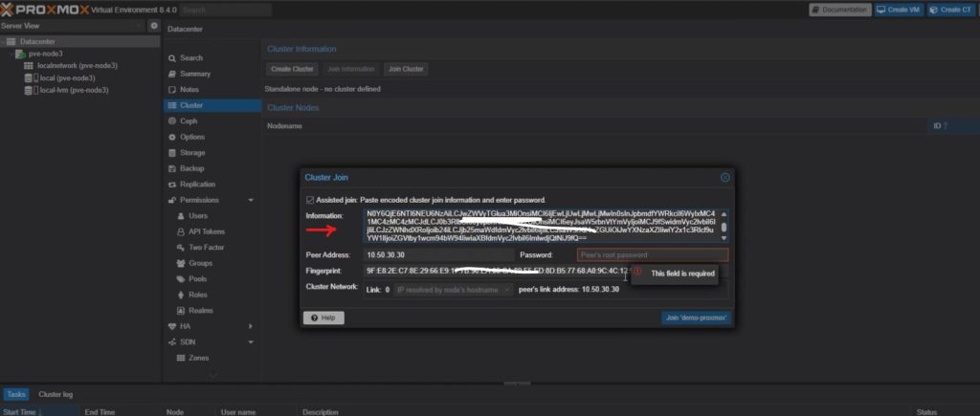Open Zones via its grid icon

(181, 358)
